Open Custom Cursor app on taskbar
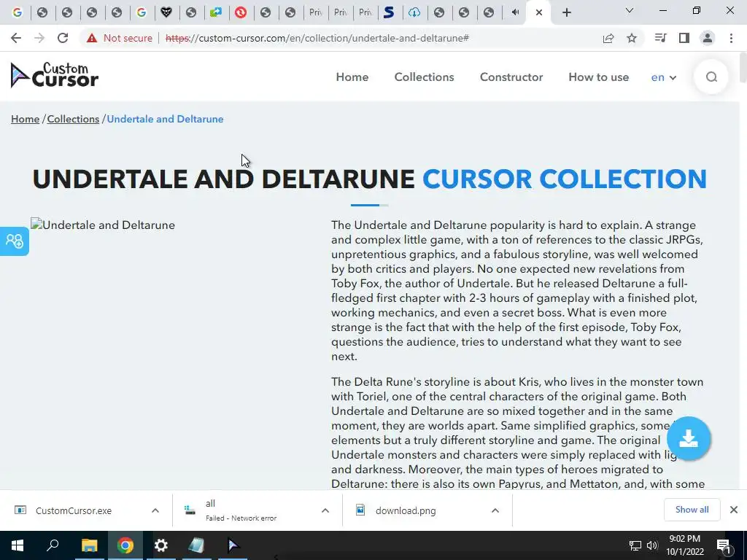This screenshot has height=560, width=747. (x=233, y=545)
